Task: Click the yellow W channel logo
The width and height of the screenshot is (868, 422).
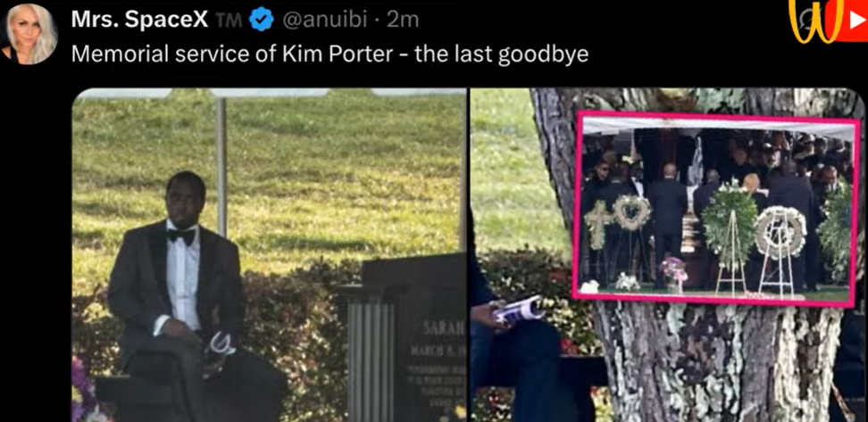Action: [816, 21]
